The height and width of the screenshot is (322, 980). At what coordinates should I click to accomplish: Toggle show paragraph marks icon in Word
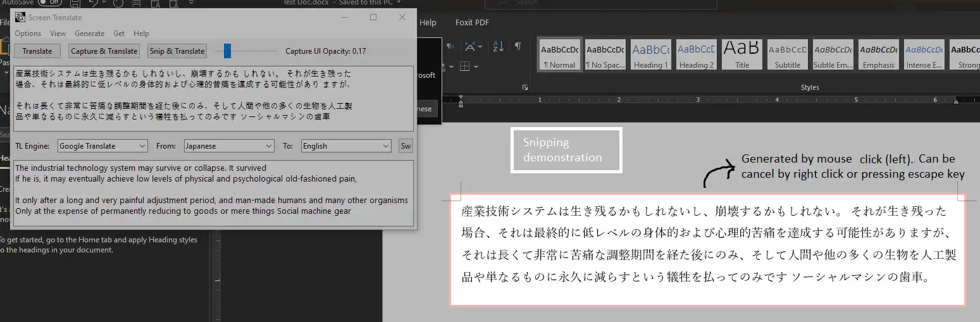[x=518, y=46]
